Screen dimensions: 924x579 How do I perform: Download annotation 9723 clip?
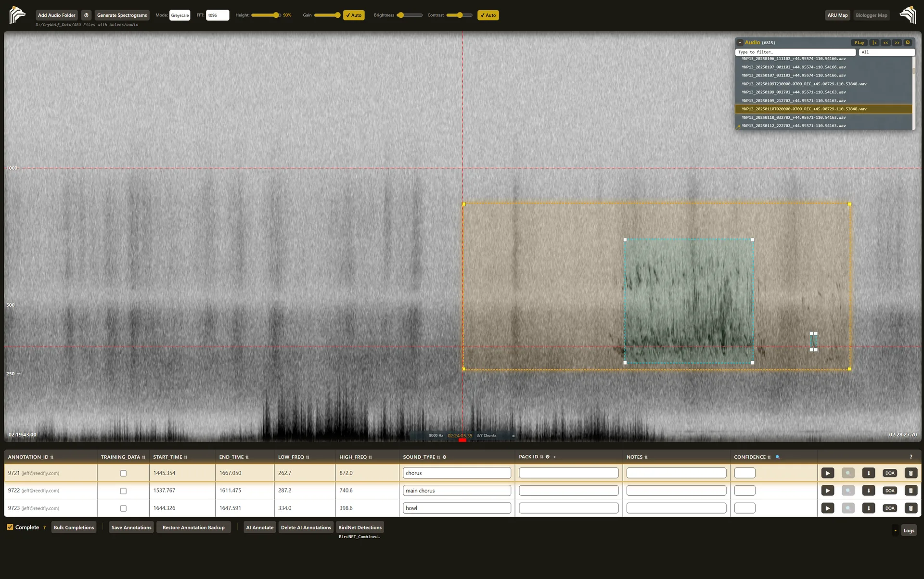click(869, 508)
